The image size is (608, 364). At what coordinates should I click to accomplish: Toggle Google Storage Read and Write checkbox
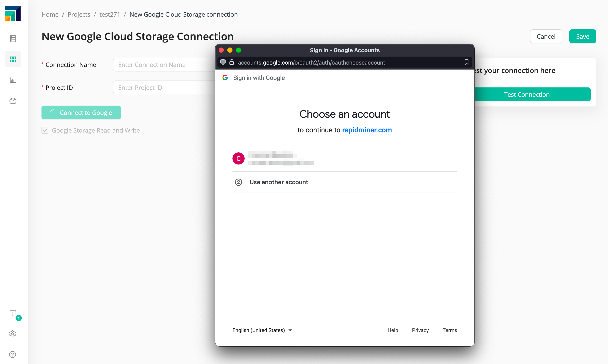[45, 130]
